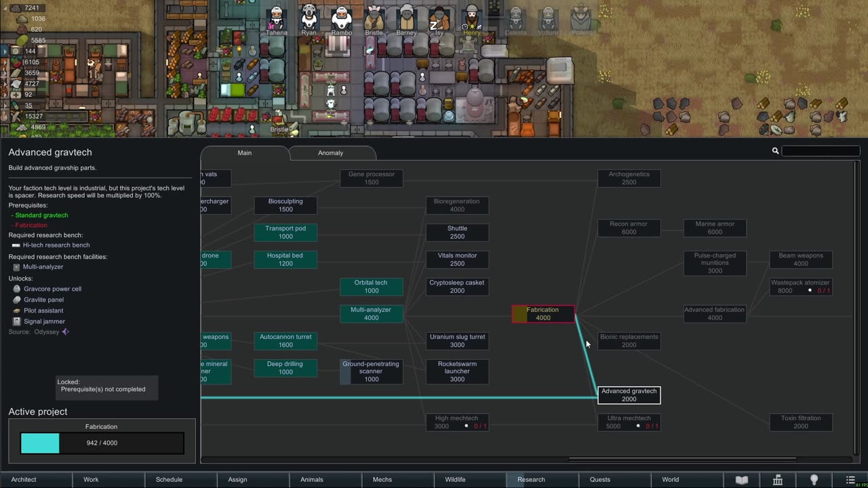Select the Toxin filtration research node

coord(801,422)
